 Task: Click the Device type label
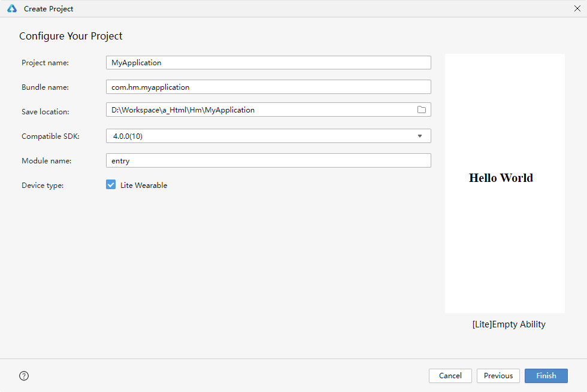(43, 186)
